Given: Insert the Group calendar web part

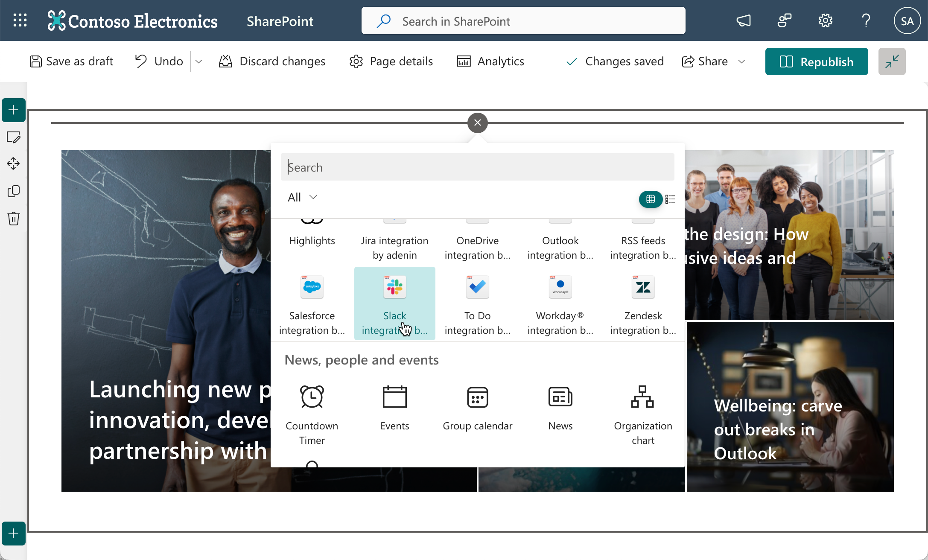Looking at the screenshot, I should [477, 408].
